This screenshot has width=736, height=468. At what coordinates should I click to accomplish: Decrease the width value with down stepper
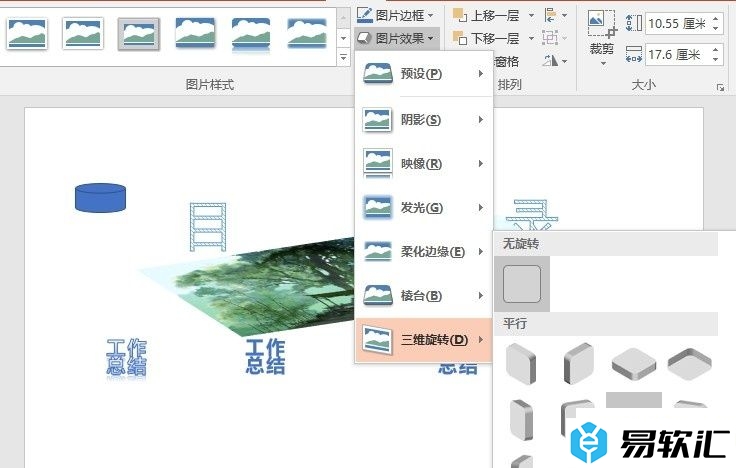coord(716,60)
